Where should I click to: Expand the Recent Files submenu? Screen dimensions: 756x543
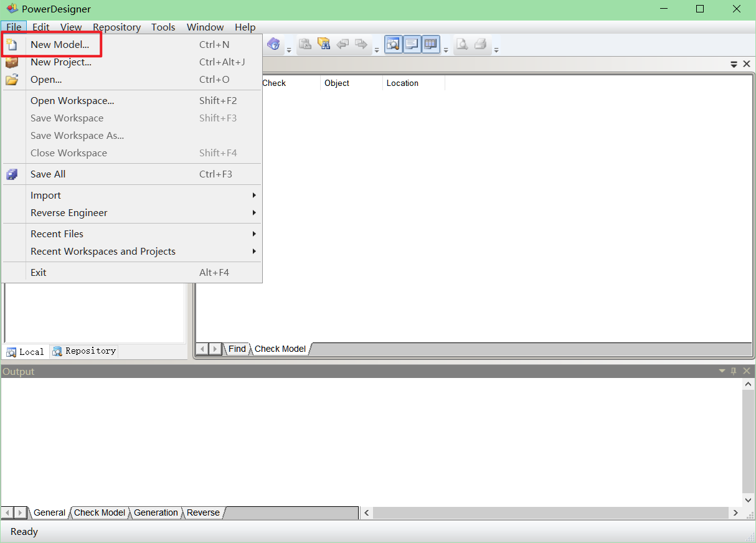point(132,234)
